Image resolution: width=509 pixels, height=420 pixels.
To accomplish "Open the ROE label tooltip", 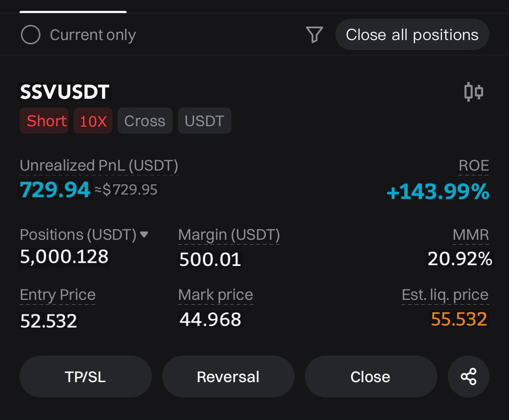I will (474, 166).
